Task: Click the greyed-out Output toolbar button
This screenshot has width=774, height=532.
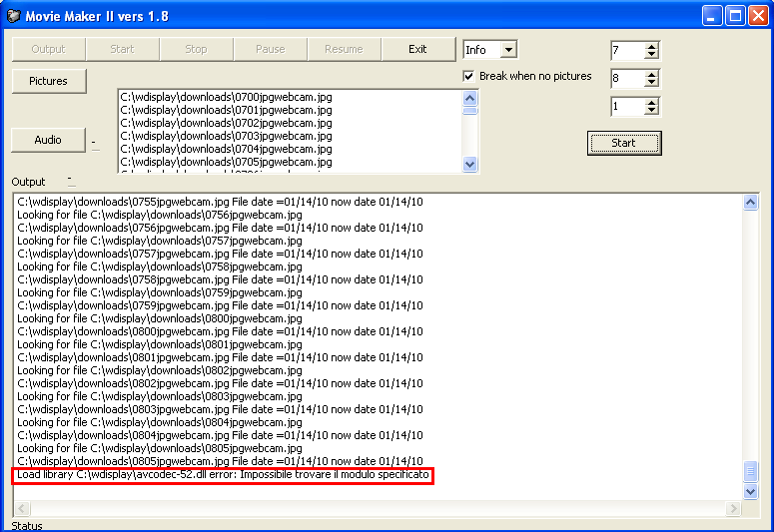Action: coord(48,49)
